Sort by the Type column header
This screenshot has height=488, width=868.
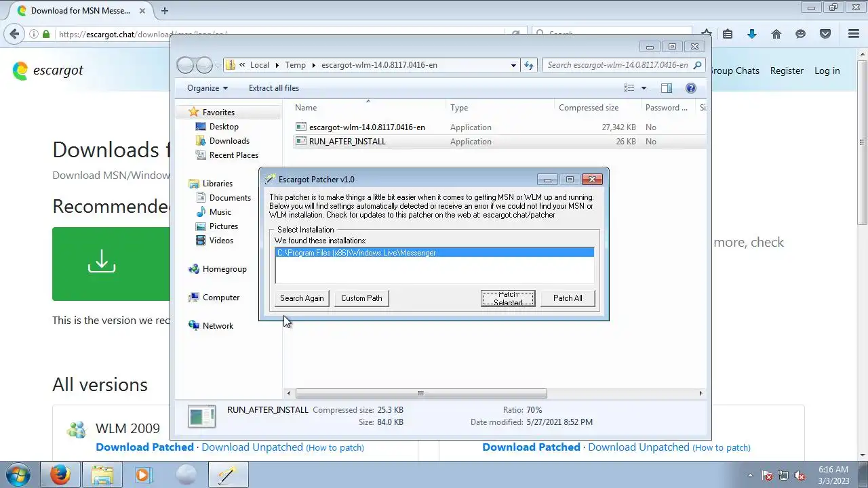(459, 108)
